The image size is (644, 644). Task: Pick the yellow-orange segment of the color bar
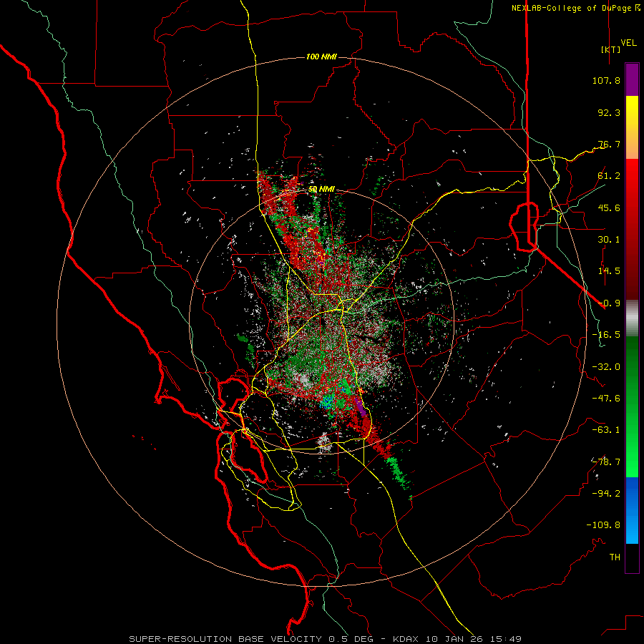632,128
